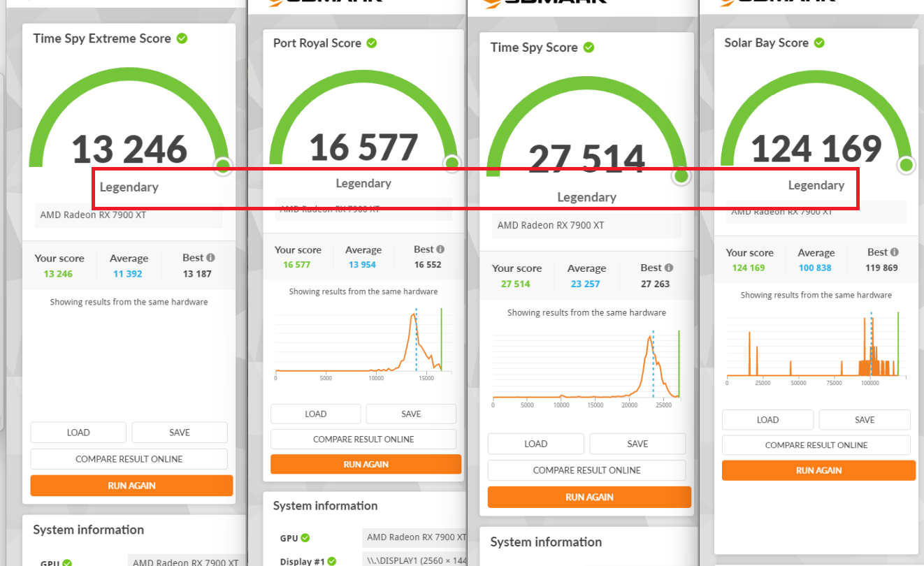The width and height of the screenshot is (924, 566).
Task: Click the 124 169 Solar Bay gauge score
Action: pos(816,149)
